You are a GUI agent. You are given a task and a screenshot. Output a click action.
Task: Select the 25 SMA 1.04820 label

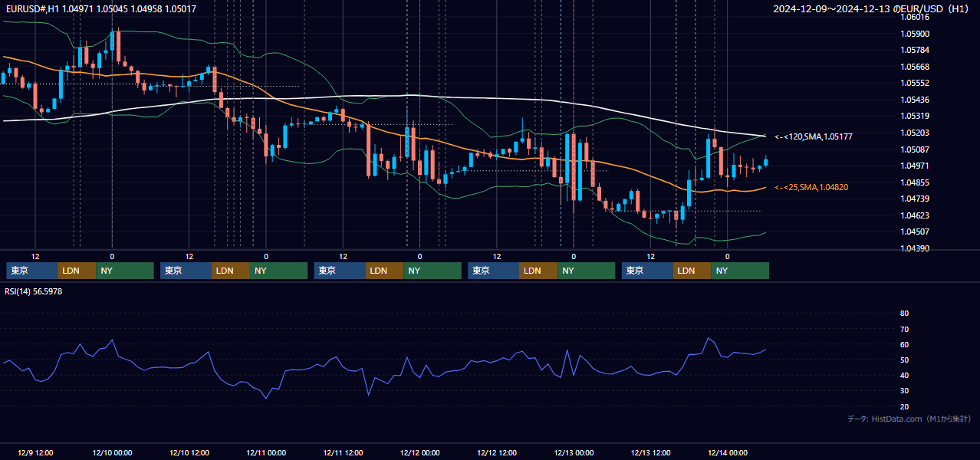[811, 187]
